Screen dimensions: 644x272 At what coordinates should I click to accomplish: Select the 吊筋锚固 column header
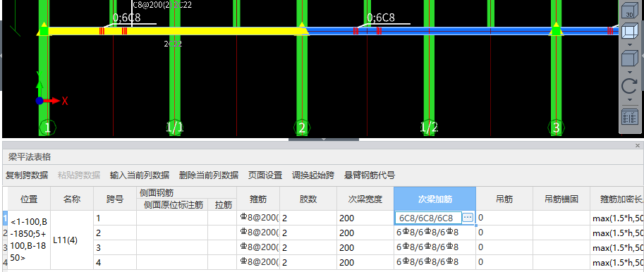coord(561,199)
